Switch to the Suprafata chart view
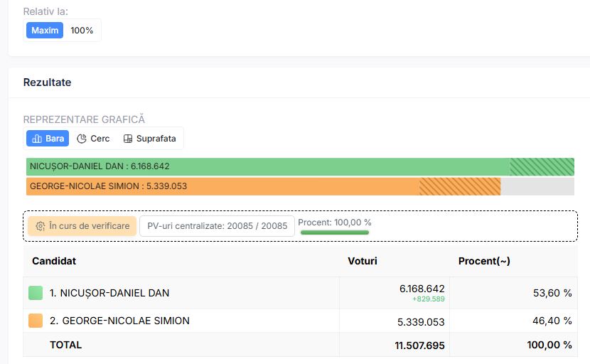The height and width of the screenshot is (364, 590). pos(150,139)
